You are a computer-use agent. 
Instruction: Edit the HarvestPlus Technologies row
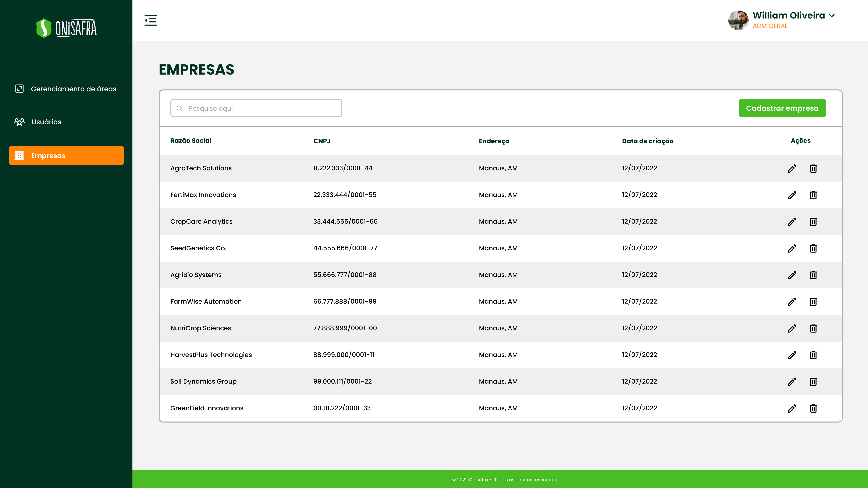pyautogui.click(x=792, y=355)
